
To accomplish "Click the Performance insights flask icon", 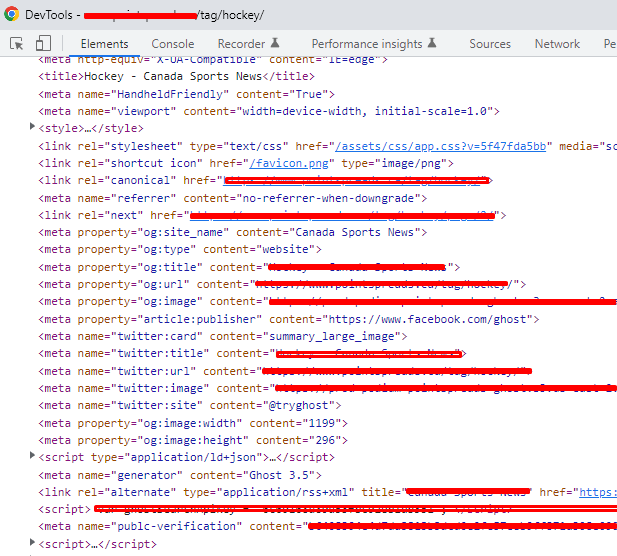I will [x=432, y=42].
